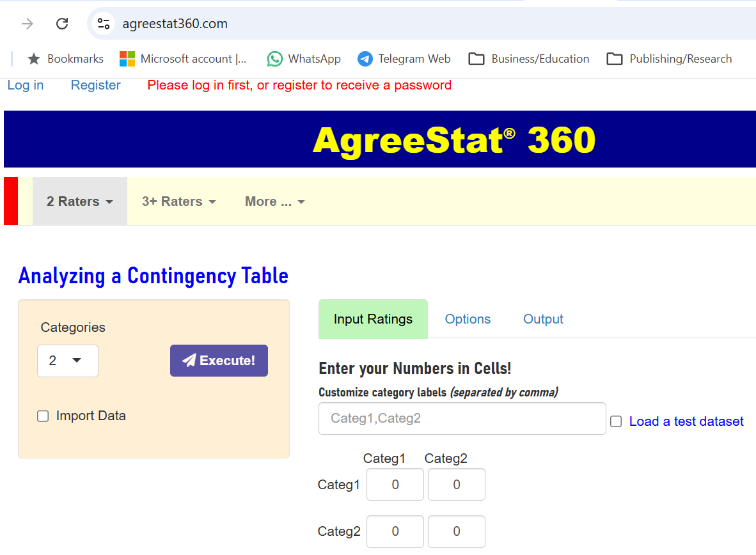This screenshot has width=756, height=555.
Task: Check the Load a test dataset box
Action: click(616, 421)
